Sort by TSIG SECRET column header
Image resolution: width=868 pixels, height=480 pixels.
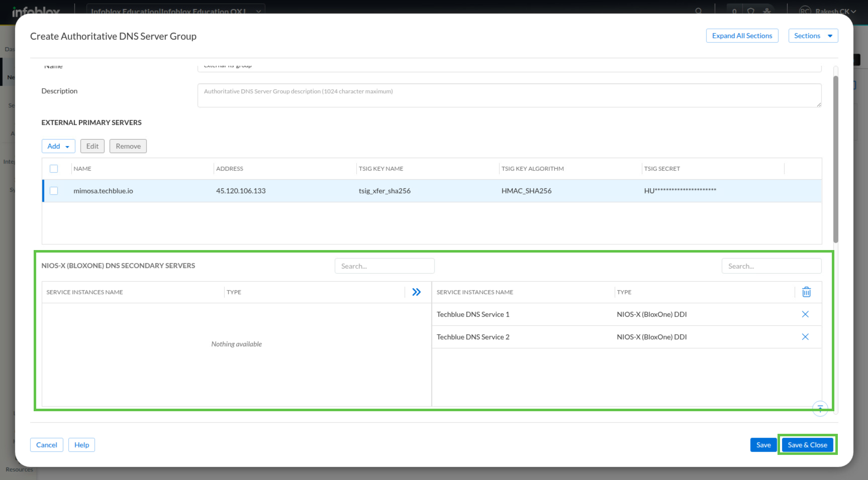point(662,169)
